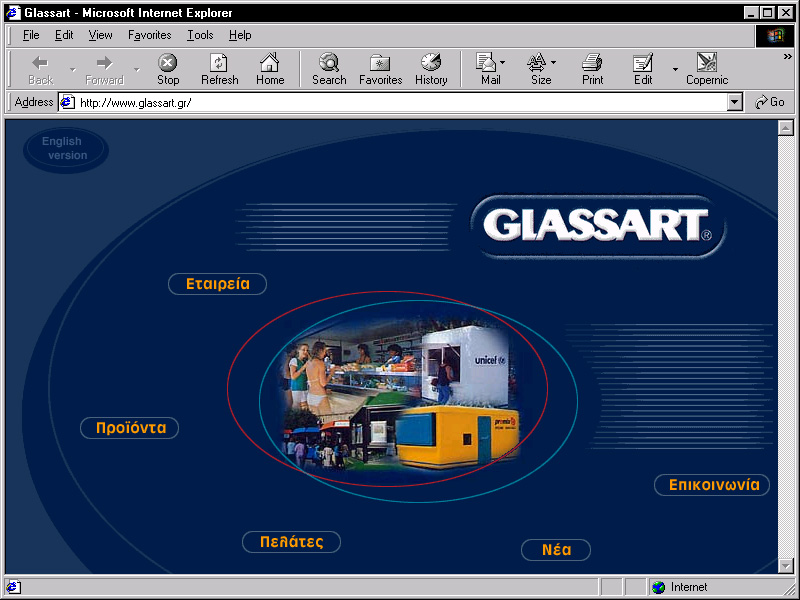
Task: Expand the Back history dropdown arrow
Action: (x=72, y=69)
